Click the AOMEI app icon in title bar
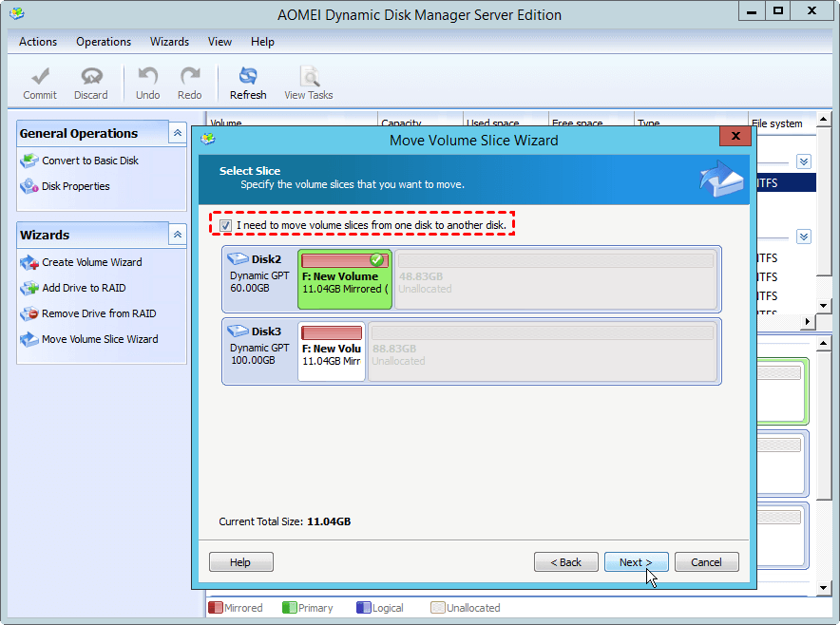The image size is (840, 625). [x=16, y=13]
